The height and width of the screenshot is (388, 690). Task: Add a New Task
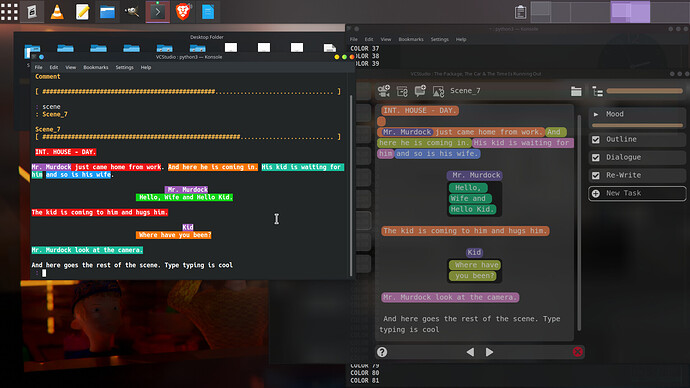coord(637,193)
